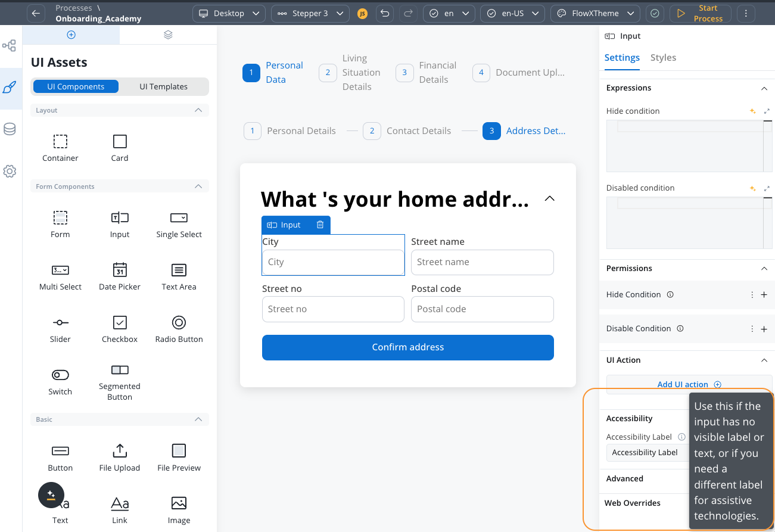Screen dimensions: 775x532
Task: Redo the last change
Action: click(x=409, y=13)
